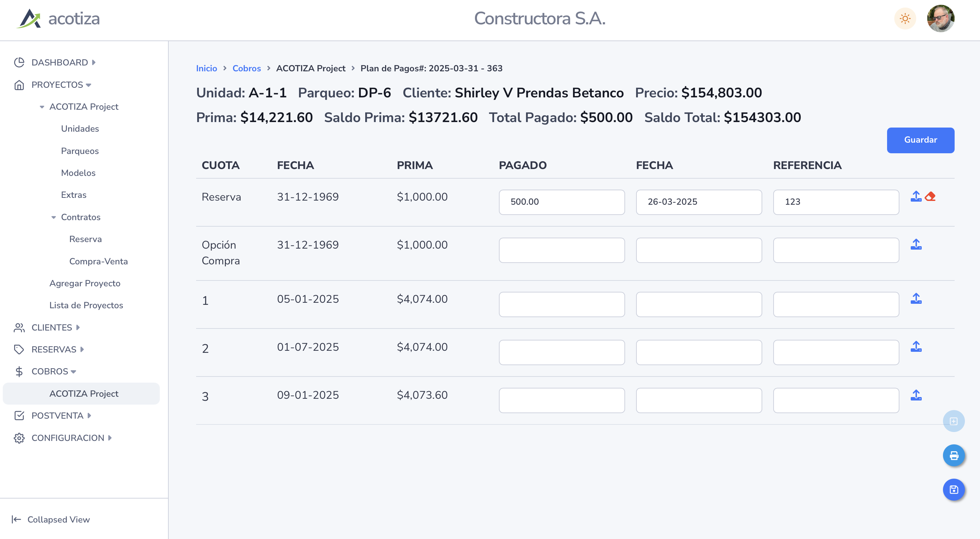The width and height of the screenshot is (980, 539).
Task: Open Unidades in the sidebar
Action: click(x=80, y=129)
